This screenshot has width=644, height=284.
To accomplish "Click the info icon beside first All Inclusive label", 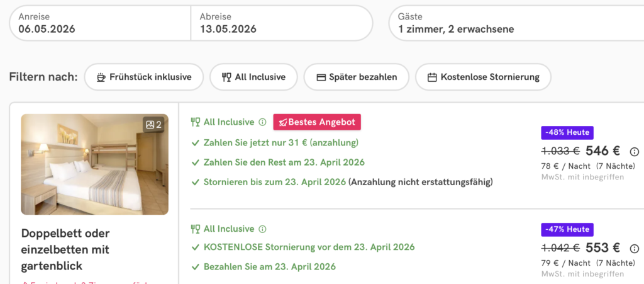I will [x=263, y=122].
